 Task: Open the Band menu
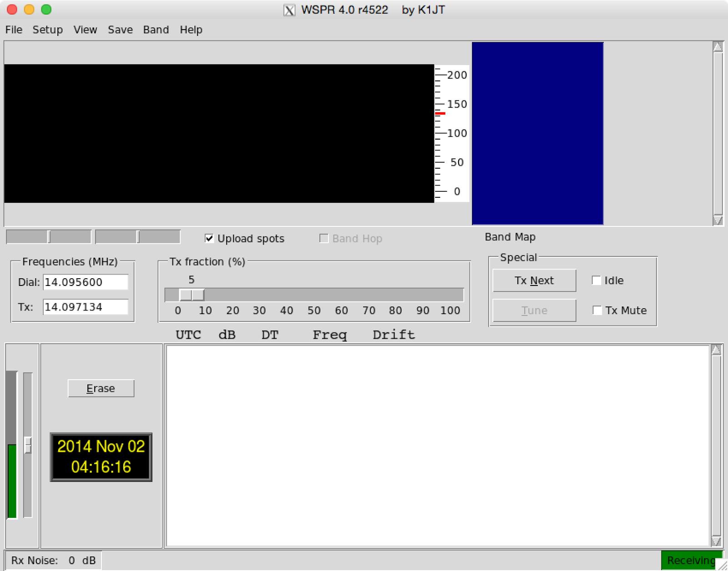[x=156, y=30]
